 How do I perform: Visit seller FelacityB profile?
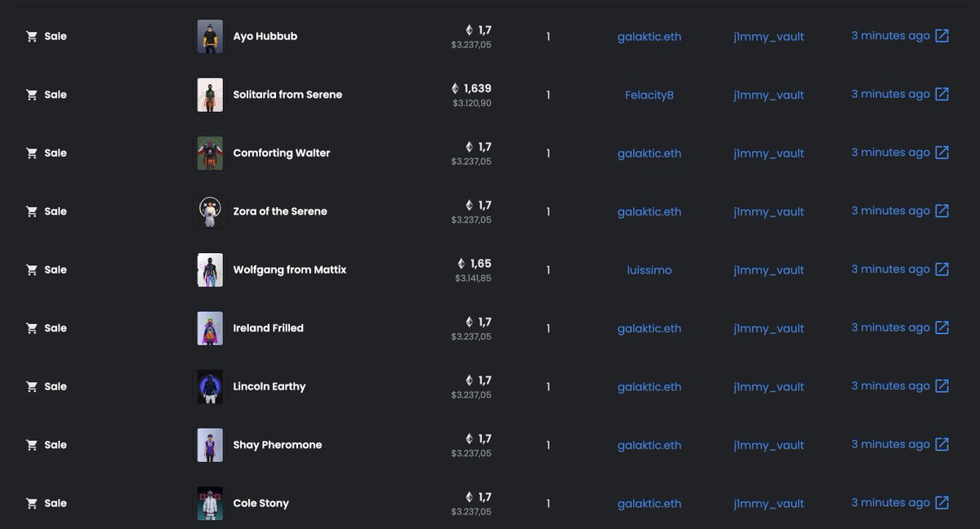point(649,95)
